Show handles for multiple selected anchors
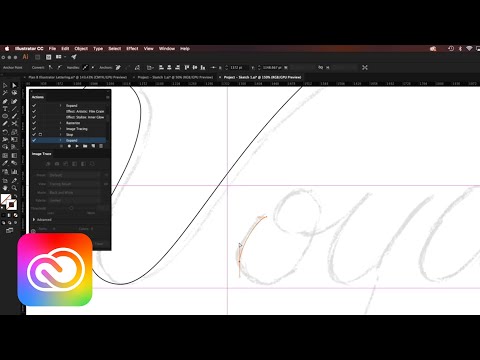Screen dimensions: 480x360 86,67
